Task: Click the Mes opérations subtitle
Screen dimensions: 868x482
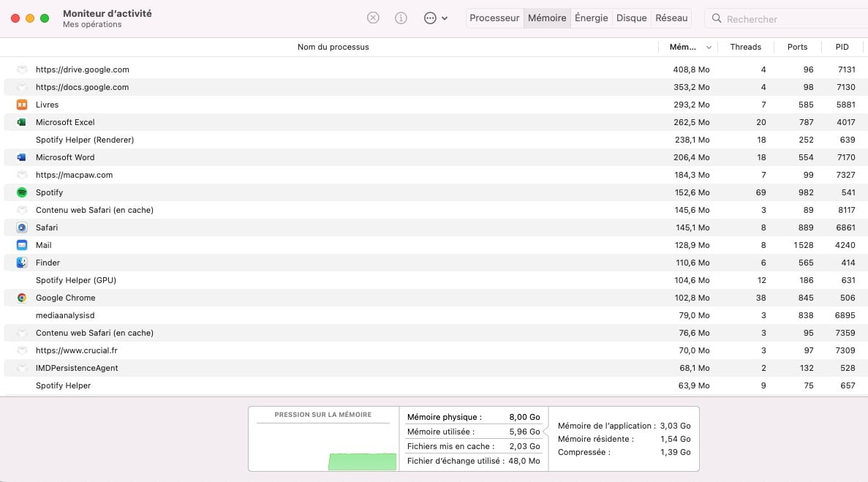Action: click(x=92, y=24)
